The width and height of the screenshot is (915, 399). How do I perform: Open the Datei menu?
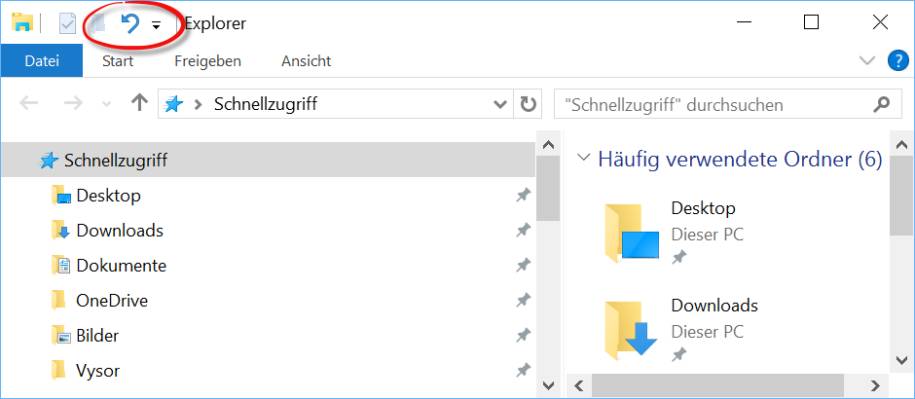41,61
